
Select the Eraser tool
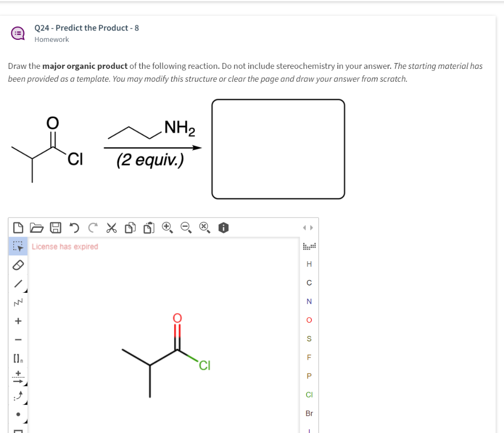point(18,265)
